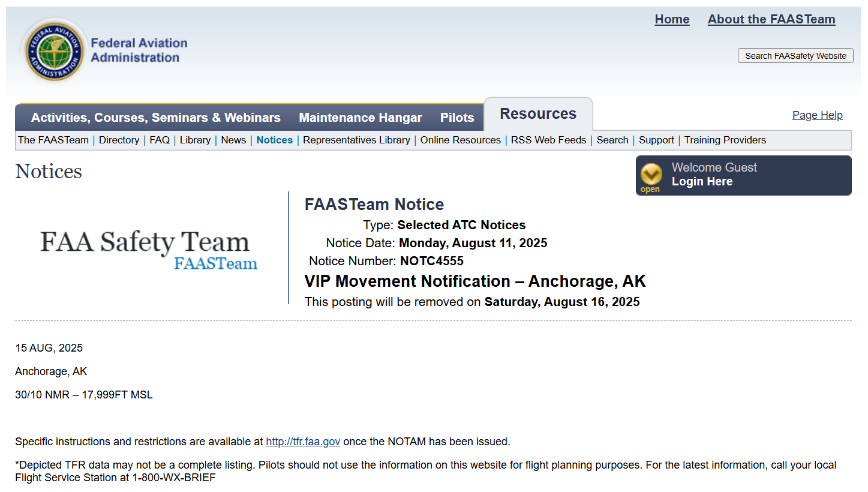
Task: Go to RSS Web Feeds
Action: [x=548, y=140]
